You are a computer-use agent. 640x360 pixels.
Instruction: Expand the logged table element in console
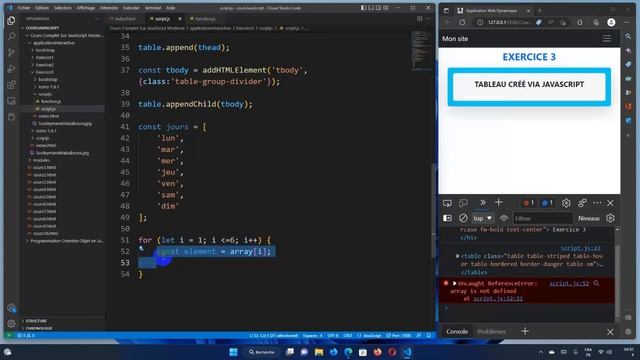458,256
